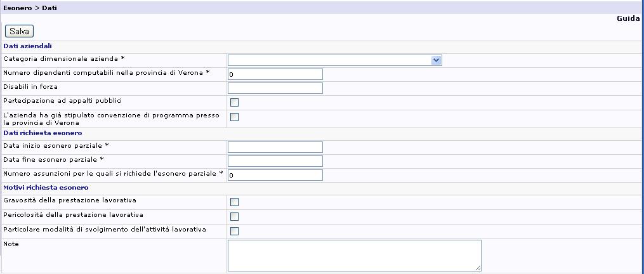
Task: Click the Data fine esonero parziale field
Action: click(275, 161)
